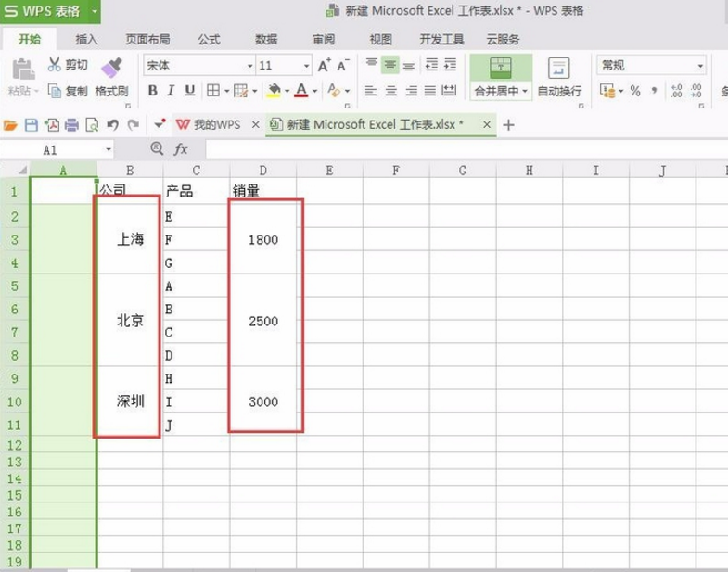Align text left

tap(371, 91)
